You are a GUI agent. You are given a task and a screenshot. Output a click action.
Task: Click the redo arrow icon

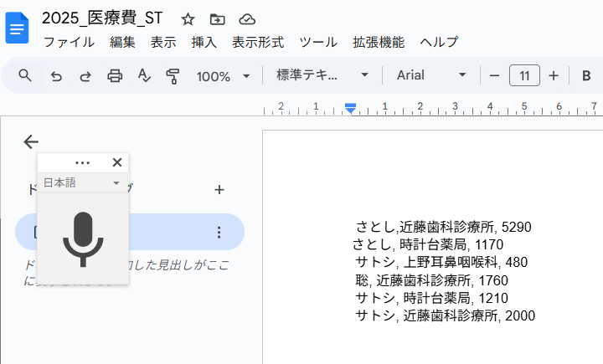(x=85, y=76)
